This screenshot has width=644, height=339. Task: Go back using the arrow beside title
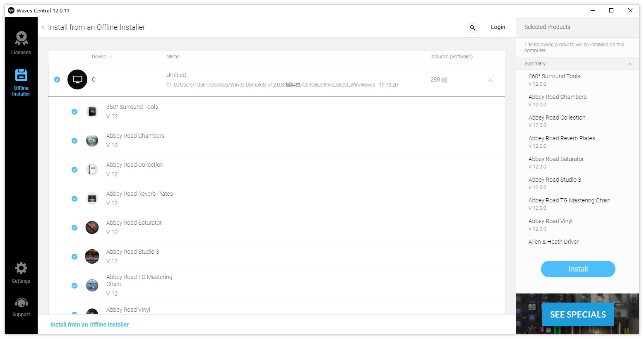[43, 27]
